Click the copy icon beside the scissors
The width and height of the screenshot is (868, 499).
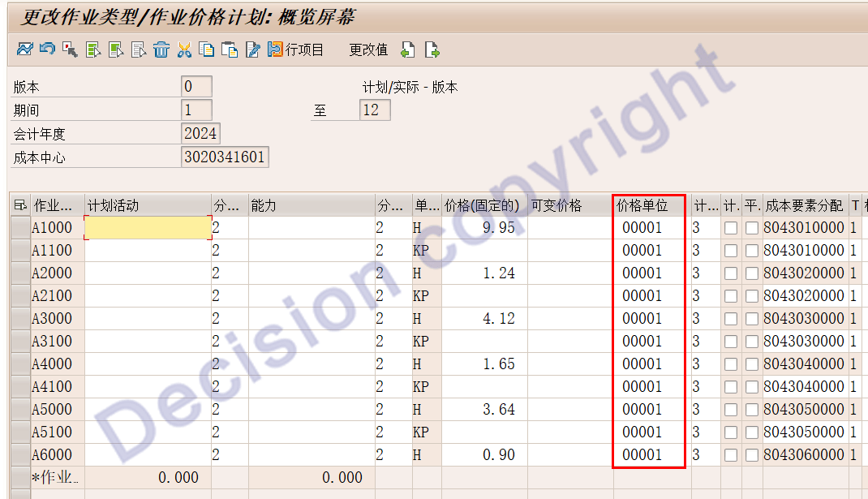pos(207,50)
